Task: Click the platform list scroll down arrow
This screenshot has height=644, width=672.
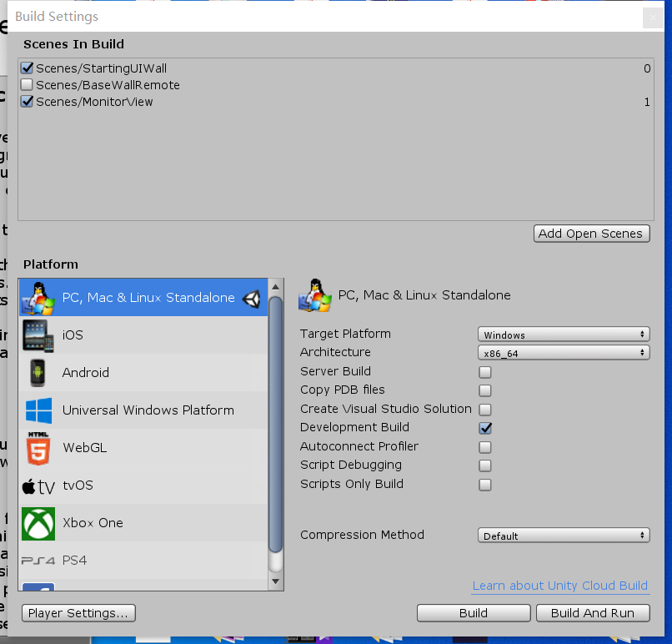Action: 276,581
